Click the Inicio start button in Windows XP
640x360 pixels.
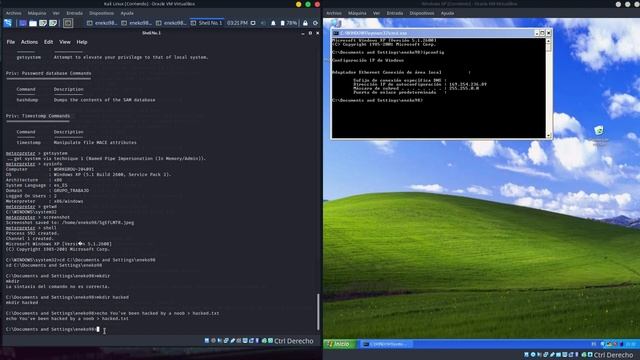(340, 344)
